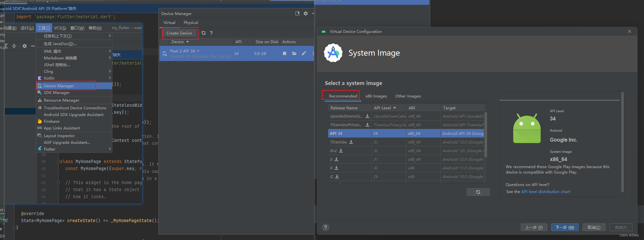Image resolution: width=644 pixels, height=240 pixels.
Task: Download the R release system image
Action: click(x=336, y=168)
